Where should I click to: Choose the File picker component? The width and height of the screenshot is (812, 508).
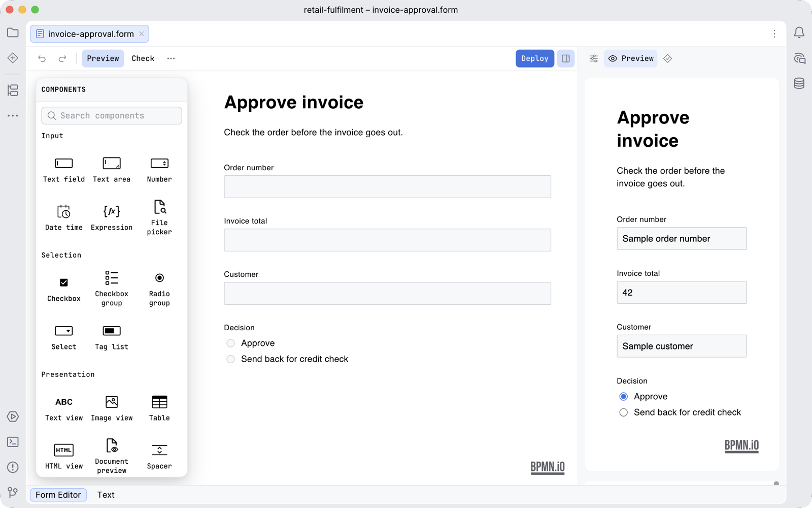pos(159,218)
